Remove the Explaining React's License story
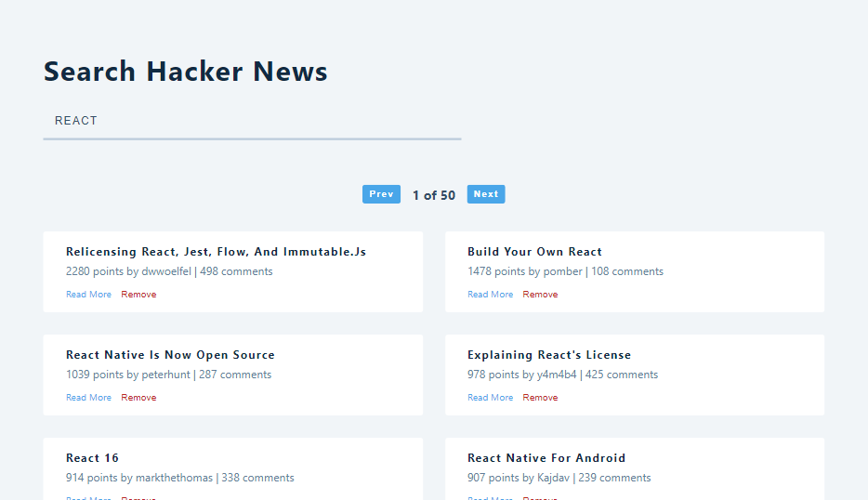This screenshot has height=500, width=868. pyautogui.click(x=540, y=398)
